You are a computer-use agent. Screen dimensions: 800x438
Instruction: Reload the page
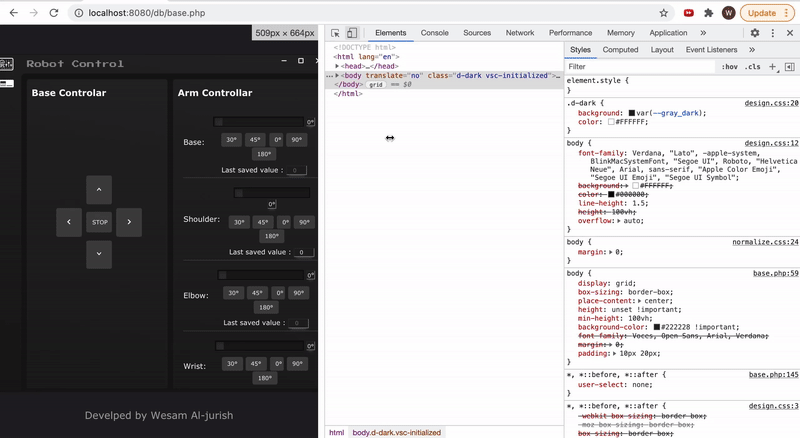pos(54,13)
